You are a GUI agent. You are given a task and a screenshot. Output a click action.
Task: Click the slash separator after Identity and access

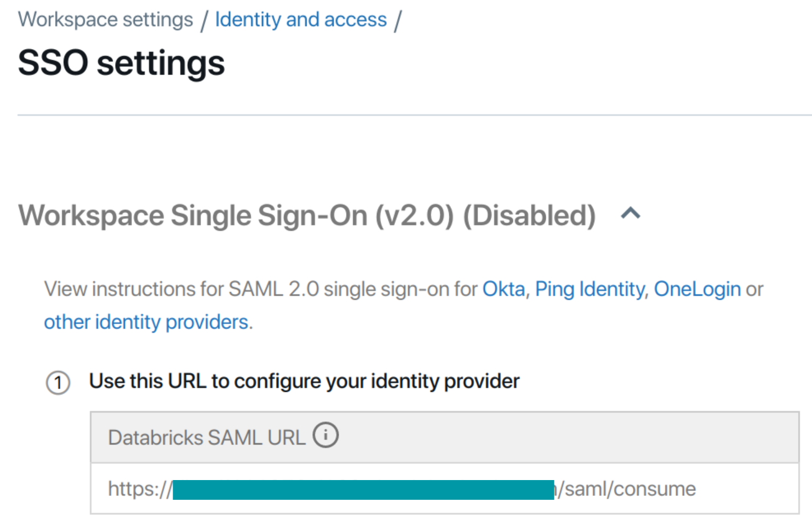pos(398,21)
